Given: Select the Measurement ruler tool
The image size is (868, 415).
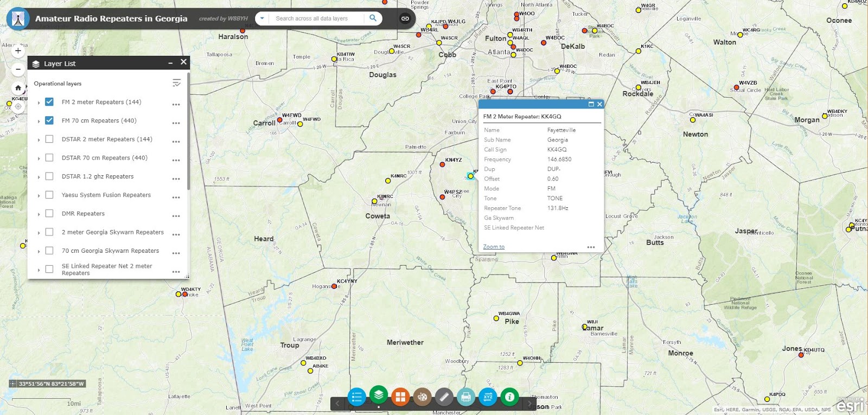Looking at the screenshot, I should [x=444, y=397].
